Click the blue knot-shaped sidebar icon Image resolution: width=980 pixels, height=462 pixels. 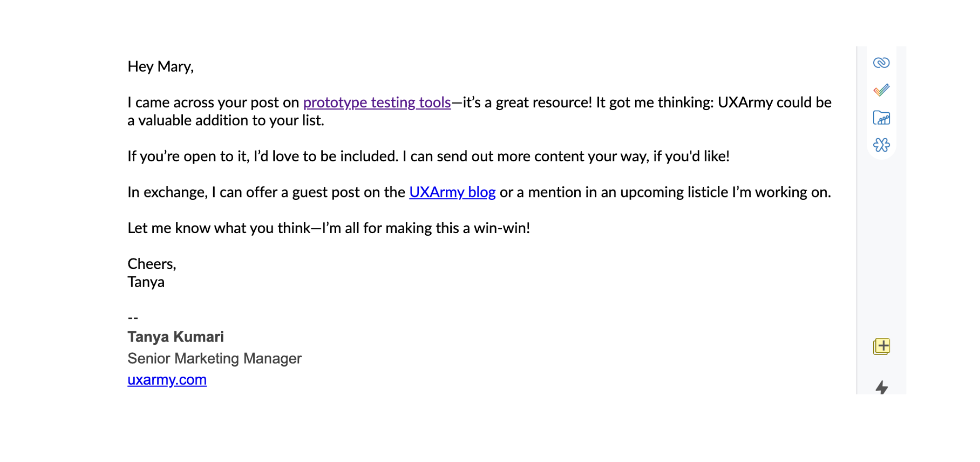pos(881,145)
